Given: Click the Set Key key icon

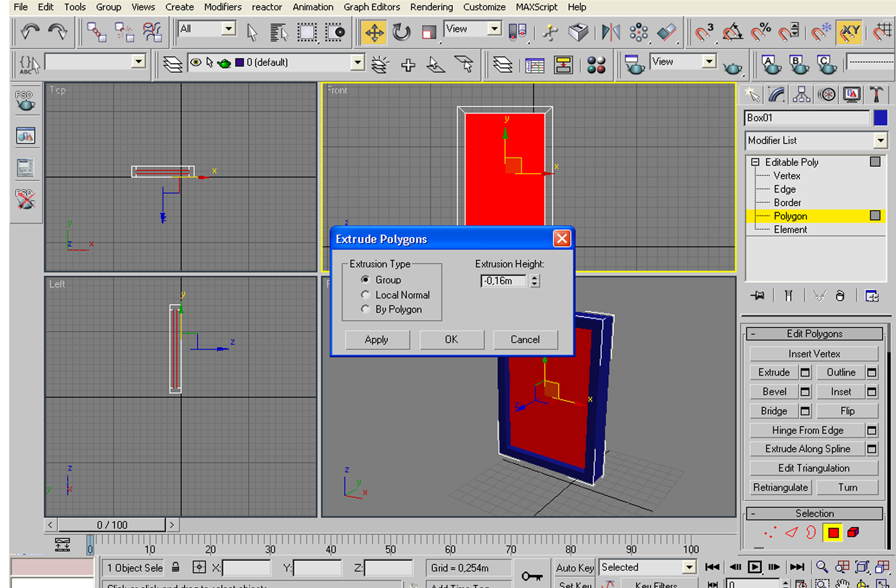Looking at the screenshot, I should click(532, 575).
